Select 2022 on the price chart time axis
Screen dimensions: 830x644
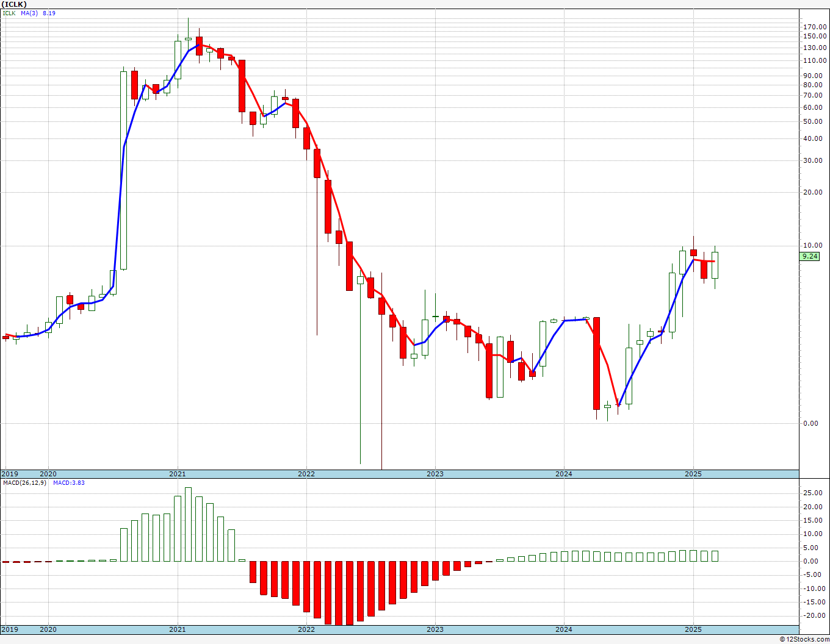click(306, 474)
